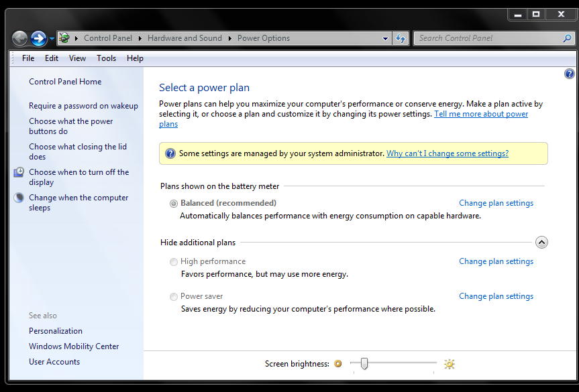This screenshot has height=392, width=579.
Task: Click Why can't I change some settings link
Action: pos(447,153)
